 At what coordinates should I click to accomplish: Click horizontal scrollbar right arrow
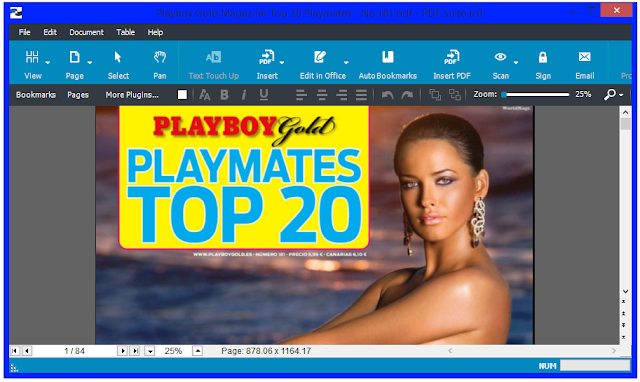point(613,351)
